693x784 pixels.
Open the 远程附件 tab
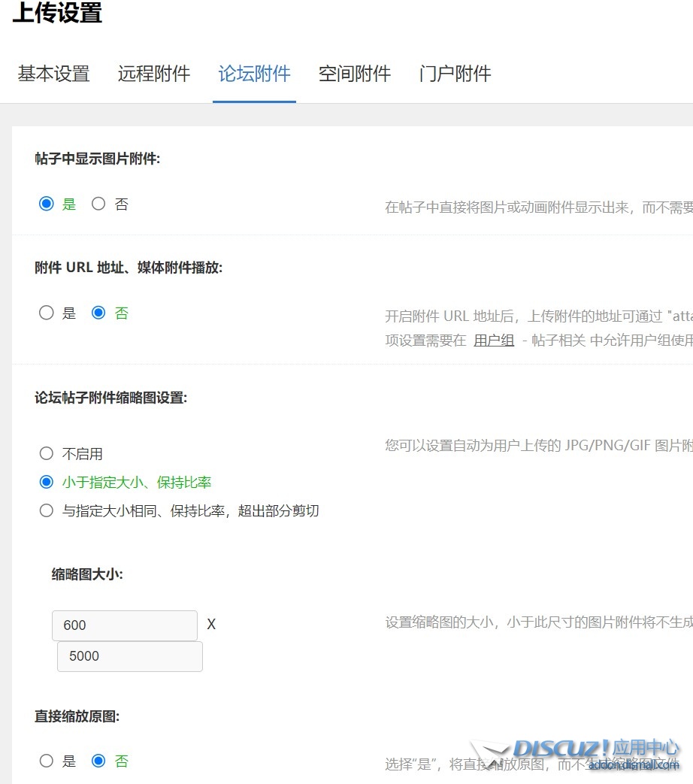click(x=154, y=74)
